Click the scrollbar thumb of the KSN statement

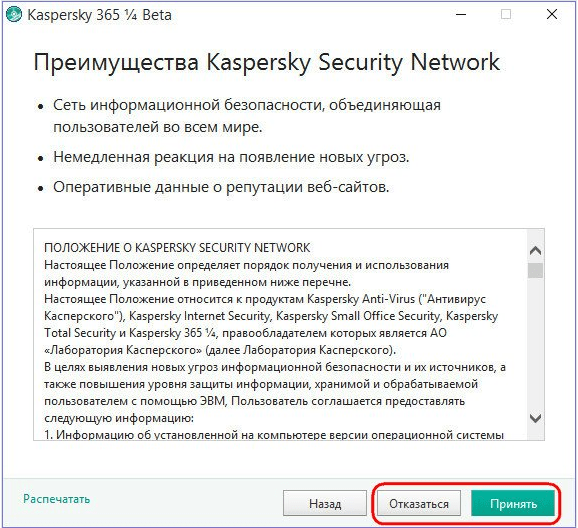(x=535, y=270)
